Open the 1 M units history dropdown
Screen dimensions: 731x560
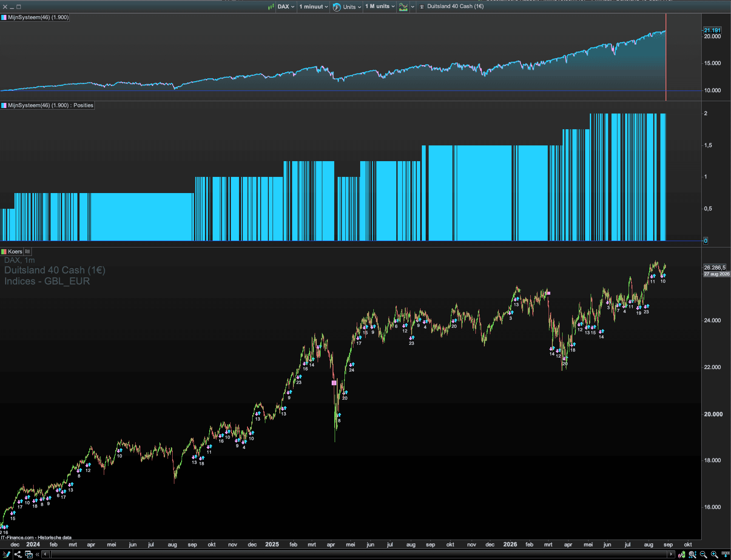click(380, 7)
